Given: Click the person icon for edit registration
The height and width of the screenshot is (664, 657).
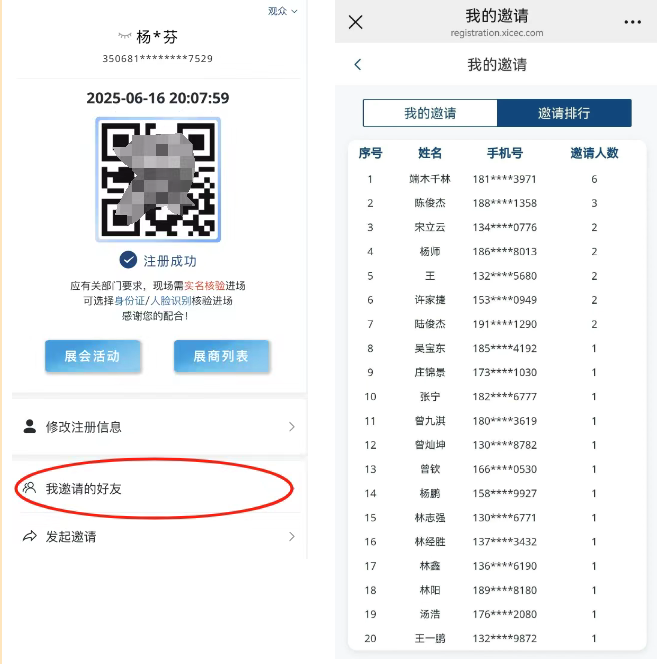Looking at the screenshot, I should click(x=29, y=426).
